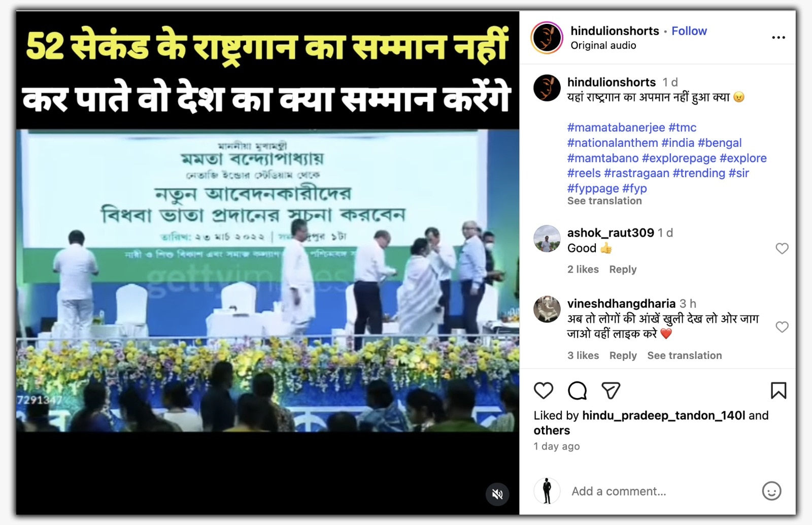Share the post using paper plane icon
This screenshot has height=525, width=812.
pos(611,390)
